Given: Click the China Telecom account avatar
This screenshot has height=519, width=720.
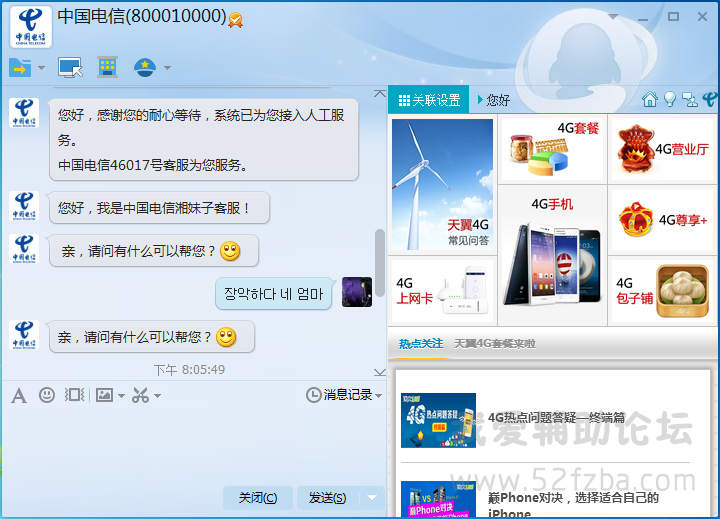Looking at the screenshot, I should click(31, 27).
